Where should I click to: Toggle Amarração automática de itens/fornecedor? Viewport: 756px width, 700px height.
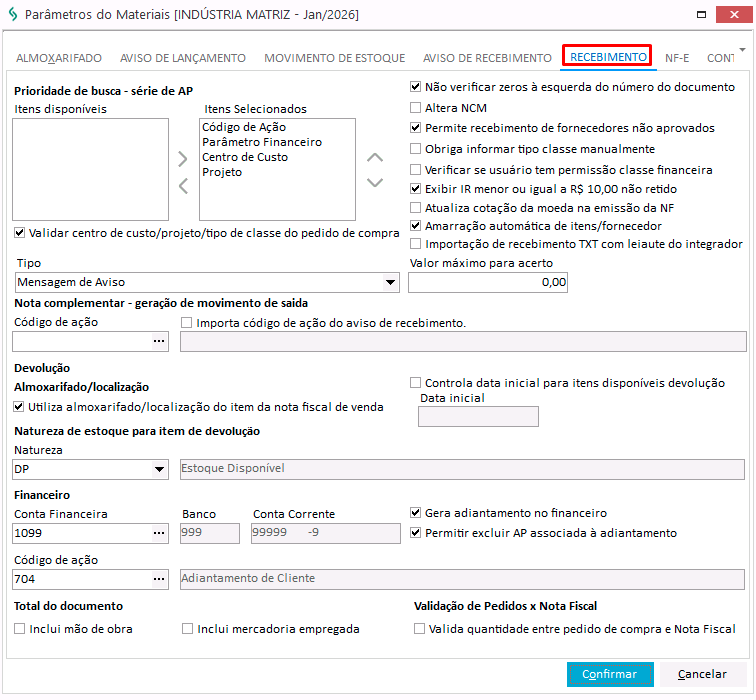pyautogui.click(x=415, y=226)
